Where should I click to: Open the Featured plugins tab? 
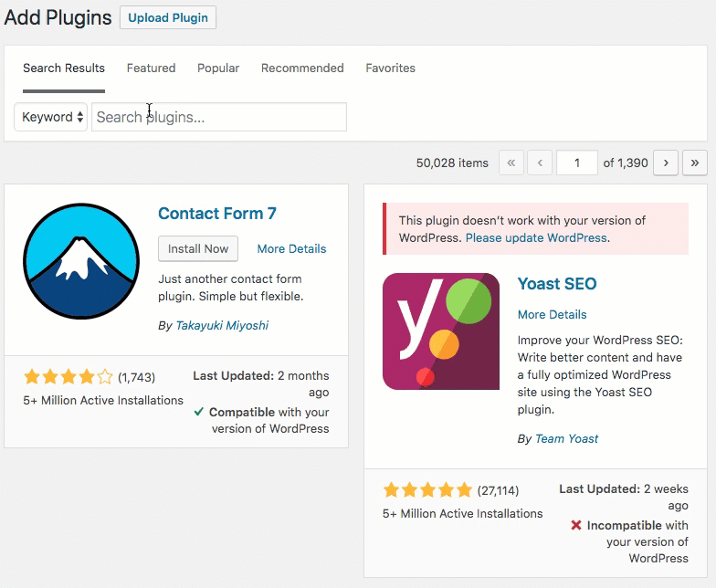(152, 68)
